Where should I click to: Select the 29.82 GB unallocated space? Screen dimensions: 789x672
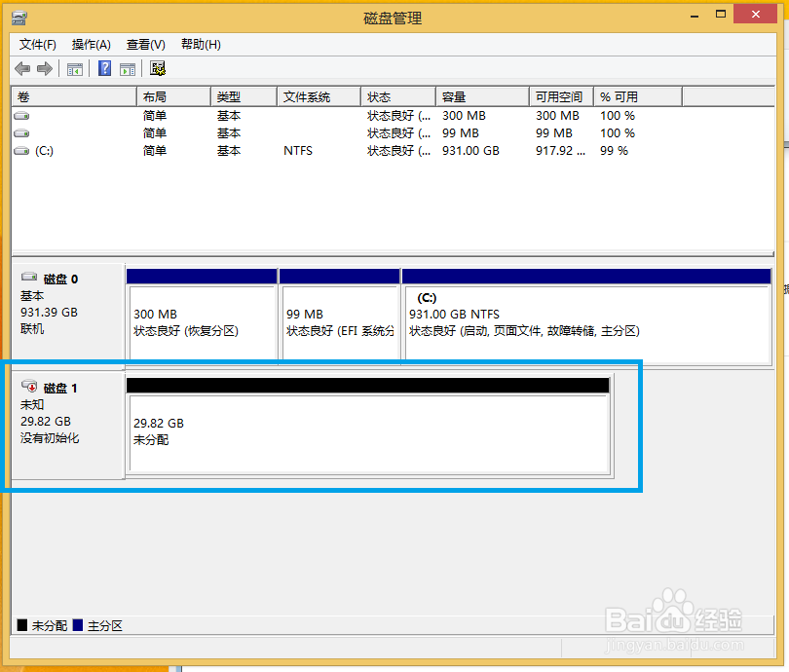[368, 429]
